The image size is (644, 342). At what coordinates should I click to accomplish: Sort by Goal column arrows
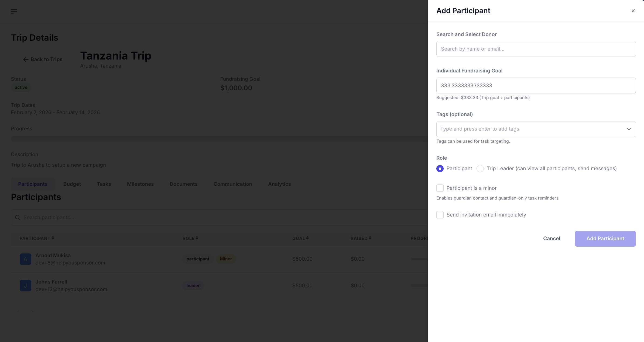click(x=307, y=238)
